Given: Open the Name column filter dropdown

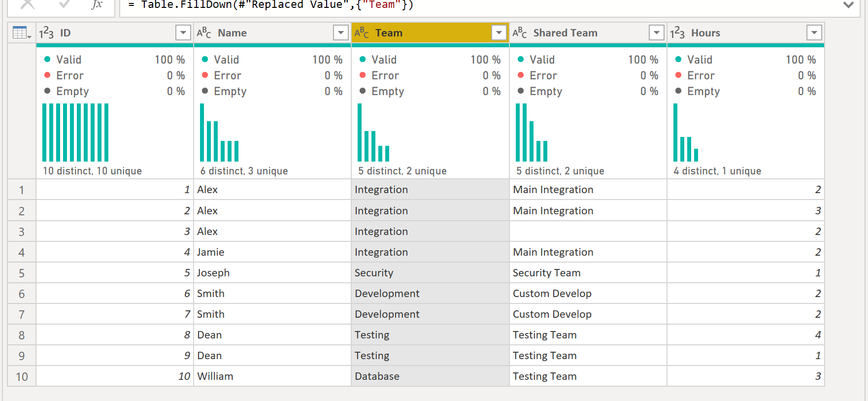Looking at the screenshot, I should [340, 33].
